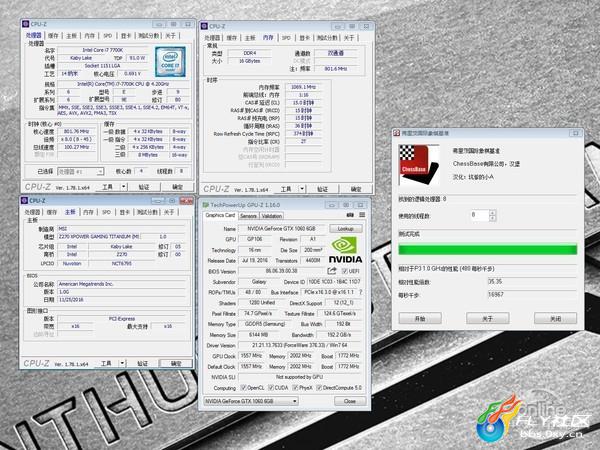The image size is (600, 450).
Task: Open the 处理器 tab in the CPU-Z memory window
Action: (x=212, y=38)
